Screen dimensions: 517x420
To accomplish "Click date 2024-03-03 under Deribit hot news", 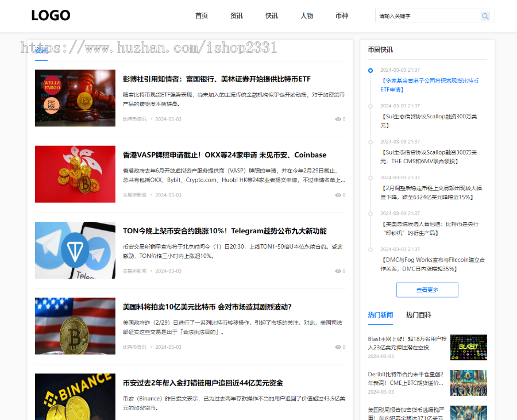I will tap(381, 392).
